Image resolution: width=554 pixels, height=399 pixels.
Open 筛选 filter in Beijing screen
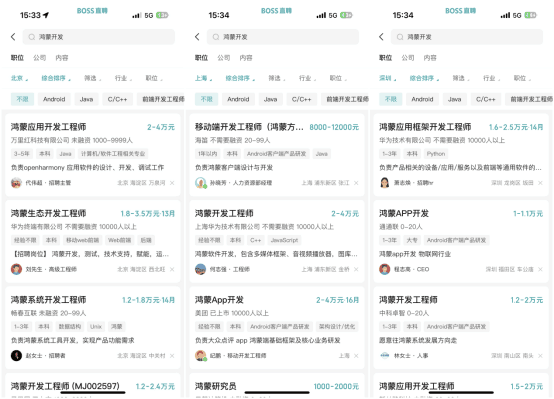93,78
